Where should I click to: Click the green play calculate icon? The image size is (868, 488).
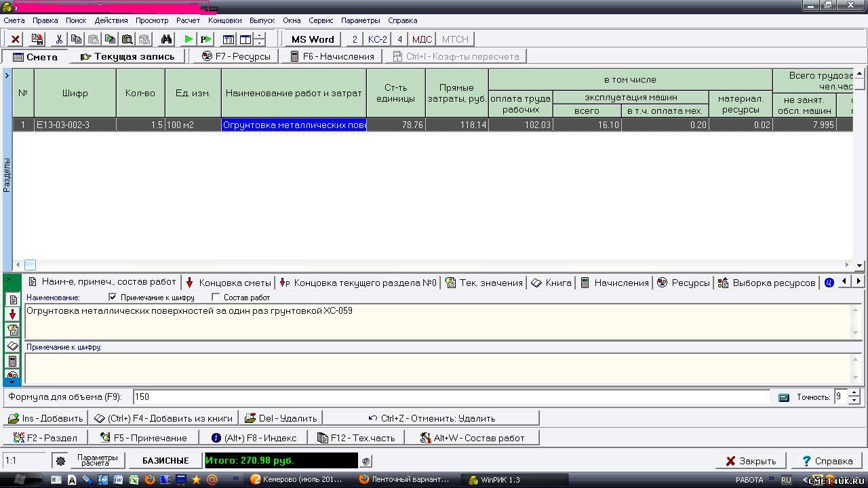point(189,39)
